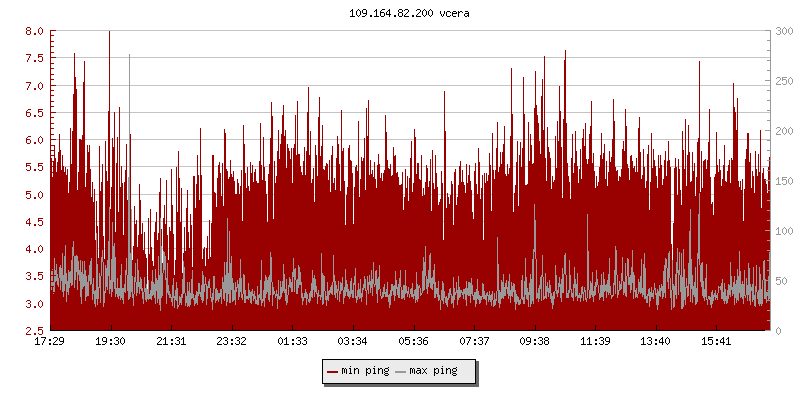Select the 5.5 value on left axis
This screenshot has width=800, height=400.
click(x=34, y=168)
